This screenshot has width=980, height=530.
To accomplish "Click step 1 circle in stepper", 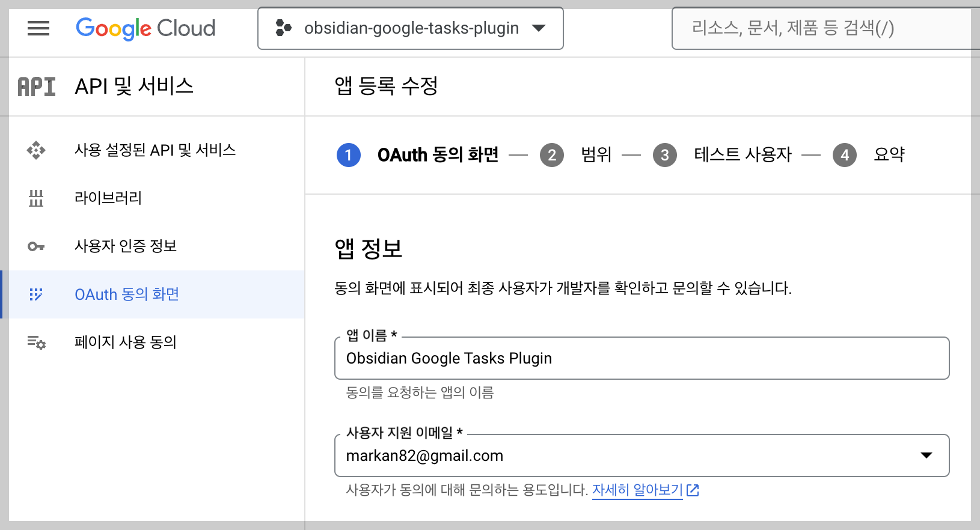I will click(x=349, y=155).
